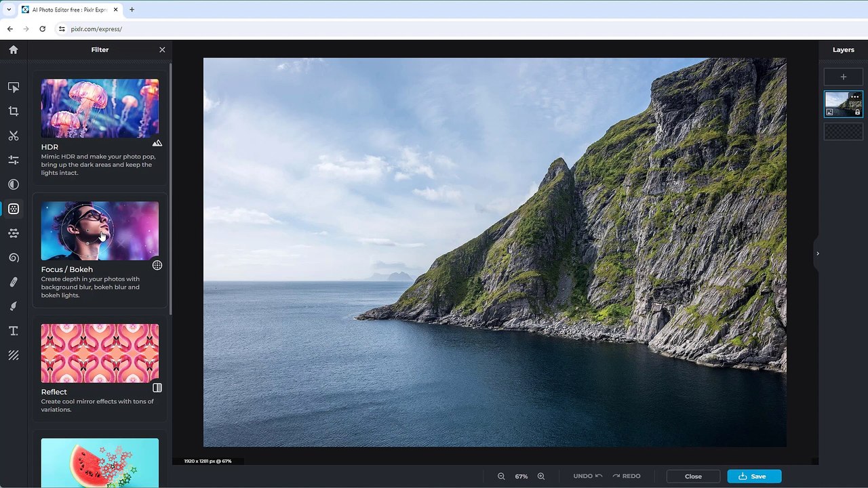
Task: Select the Retouch heal tool
Action: 14,282
